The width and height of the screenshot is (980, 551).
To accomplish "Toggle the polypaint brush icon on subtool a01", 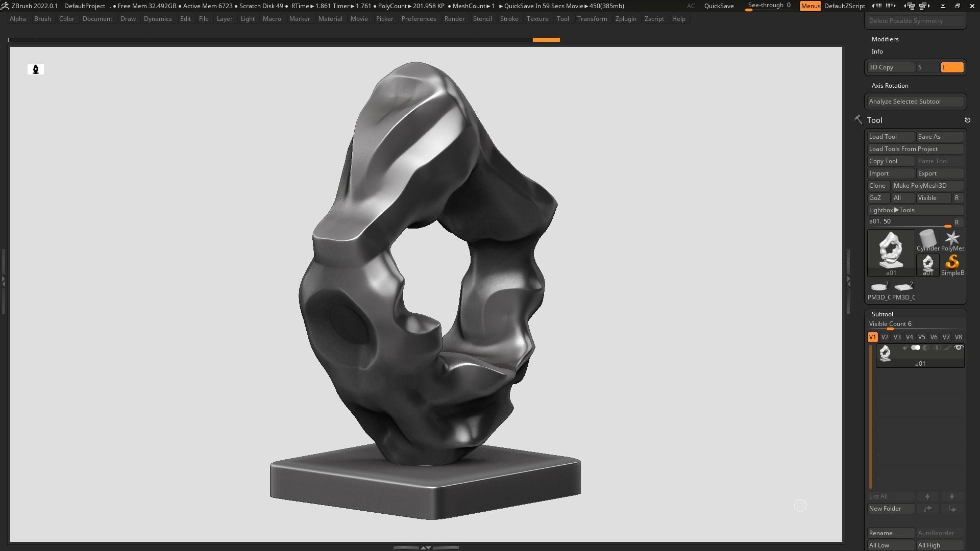I will (x=947, y=348).
